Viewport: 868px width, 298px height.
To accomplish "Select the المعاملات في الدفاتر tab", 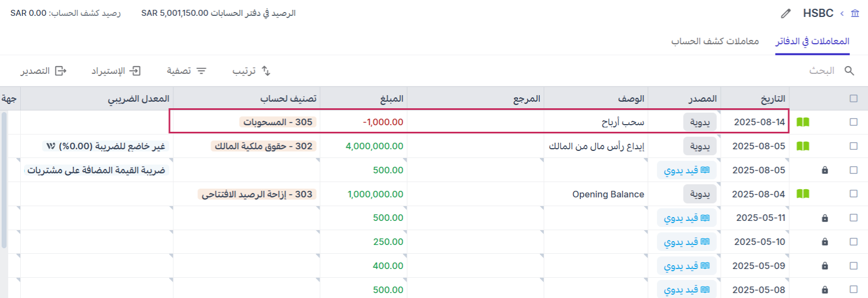I will (x=812, y=41).
